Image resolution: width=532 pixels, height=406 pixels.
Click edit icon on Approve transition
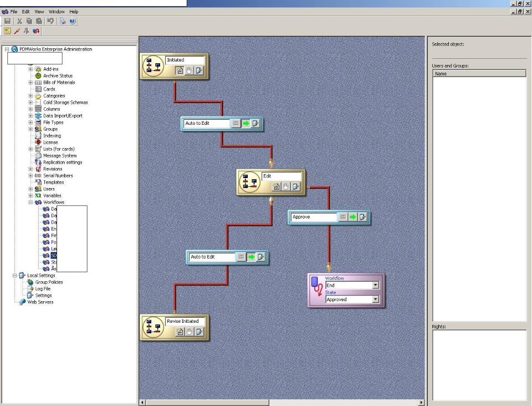[x=362, y=217]
